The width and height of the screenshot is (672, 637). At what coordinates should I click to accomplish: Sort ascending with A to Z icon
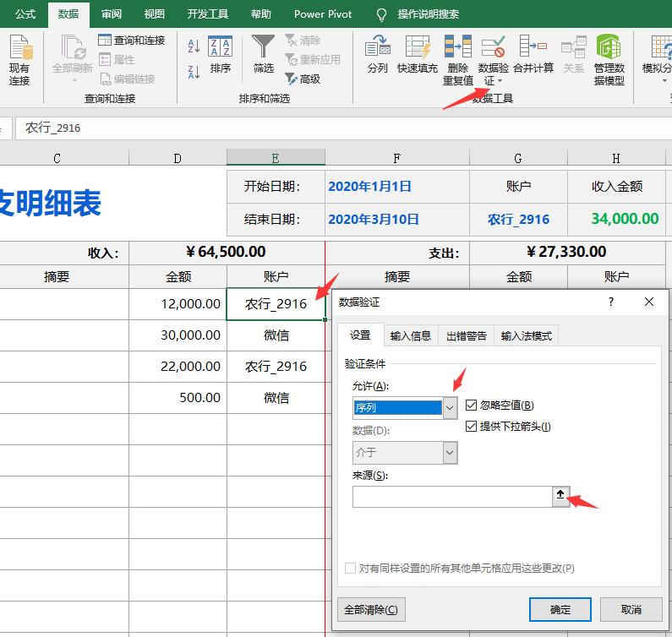point(194,46)
